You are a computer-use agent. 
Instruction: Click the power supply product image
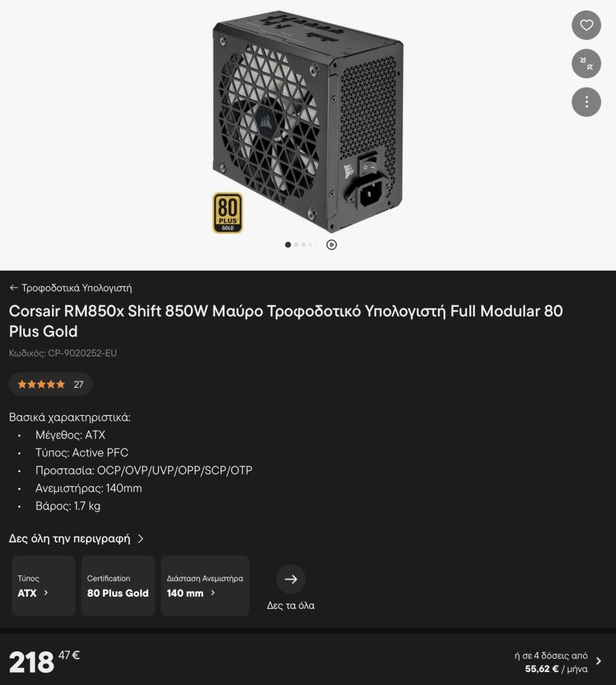tap(308, 121)
